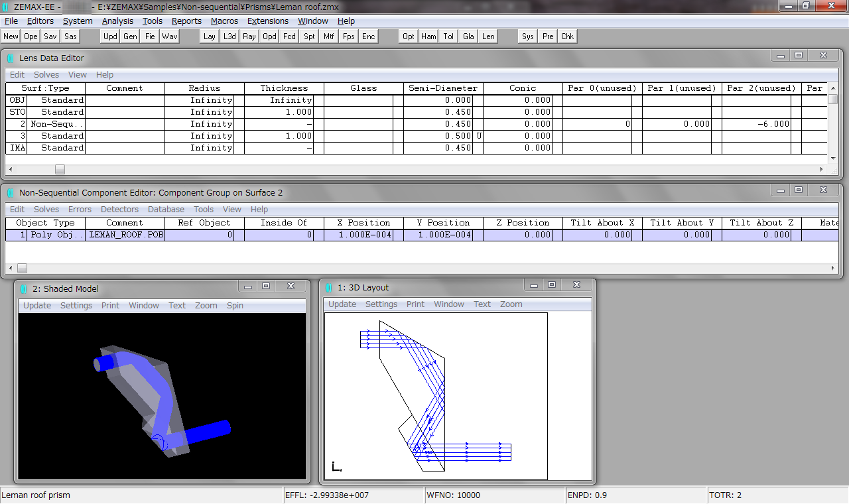Click the New toolbar button

(11, 36)
